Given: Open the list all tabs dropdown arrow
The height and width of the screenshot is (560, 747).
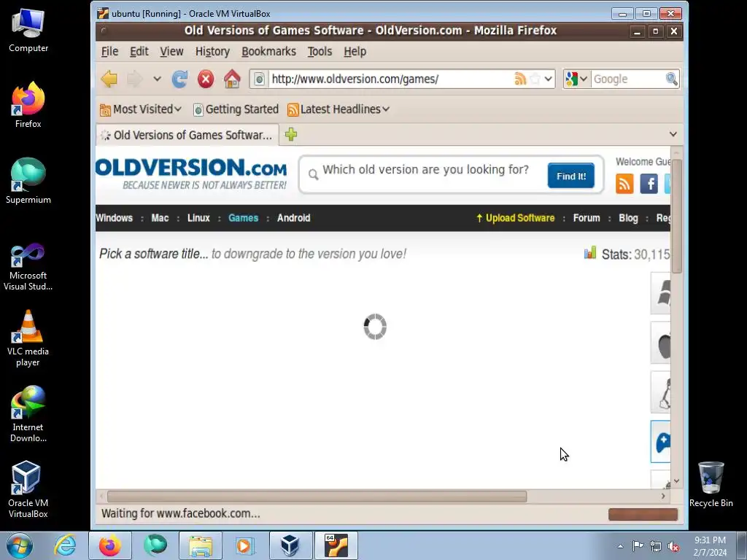Looking at the screenshot, I should pos(673,135).
